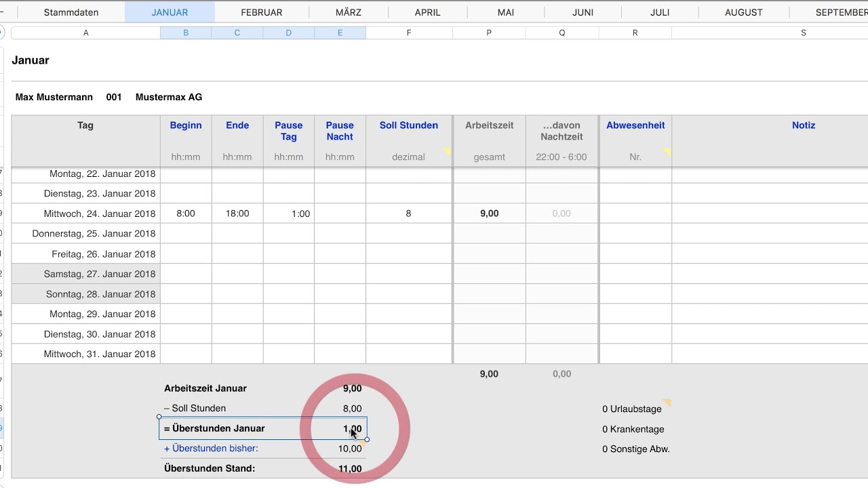Screen dimensions: 868x488
Task: Select the Mittwoch, 24. Januar 2018 cell
Action: pyautogui.click(x=85, y=213)
